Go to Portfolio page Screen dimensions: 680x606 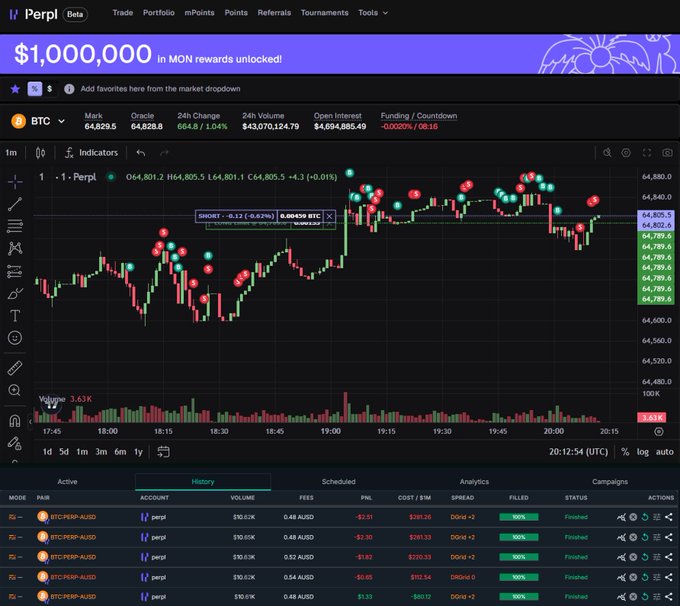pyautogui.click(x=159, y=13)
